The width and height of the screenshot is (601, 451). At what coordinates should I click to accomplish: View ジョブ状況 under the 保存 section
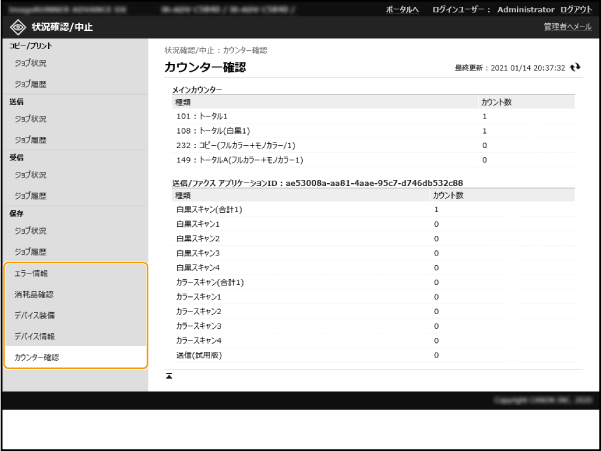pyautogui.click(x=30, y=231)
